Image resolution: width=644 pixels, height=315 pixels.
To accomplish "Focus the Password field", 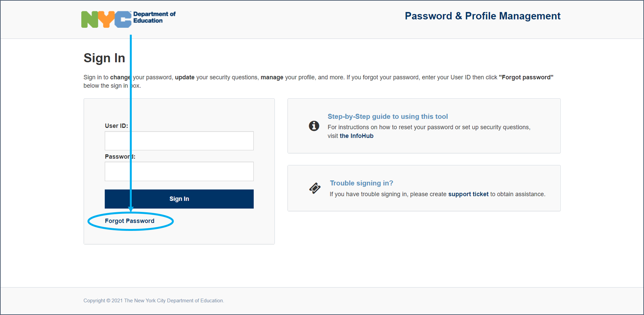I will (x=179, y=171).
